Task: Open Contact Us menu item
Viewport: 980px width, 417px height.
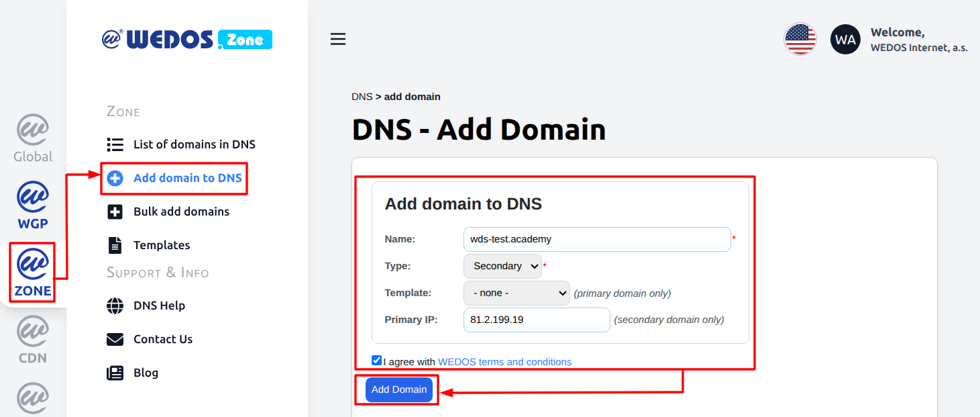Action: click(163, 339)
